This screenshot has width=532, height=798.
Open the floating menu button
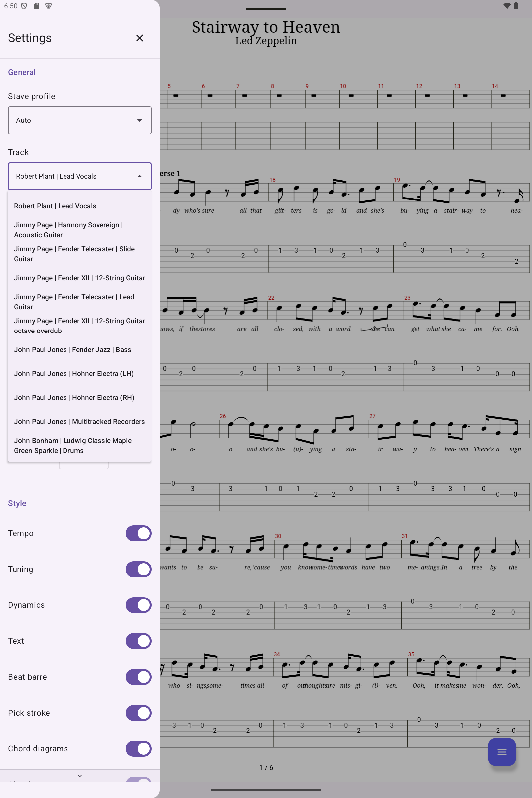pos(502,752)
